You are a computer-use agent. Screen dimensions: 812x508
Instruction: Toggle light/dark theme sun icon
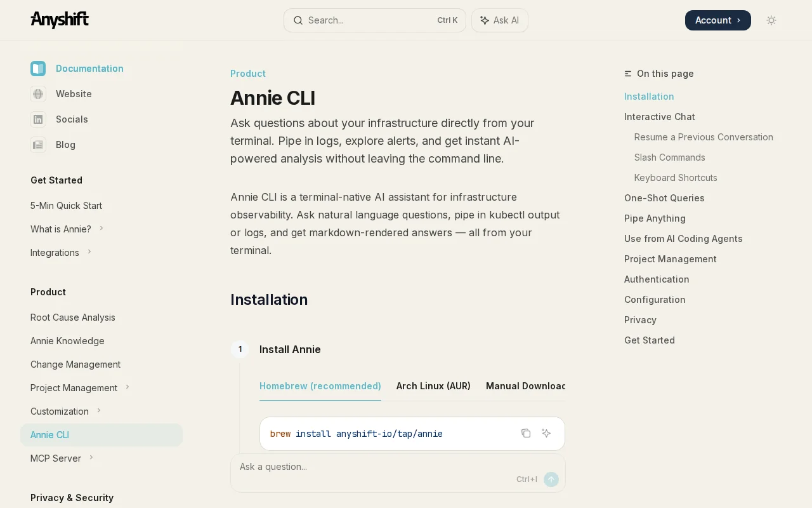coord(771,20)
